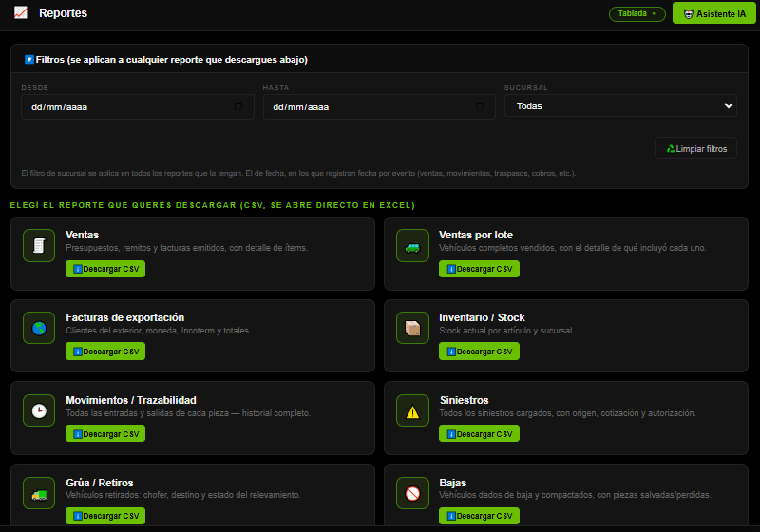Download CSV for Ventas report
760x532 pixels.
coord(105,269)
